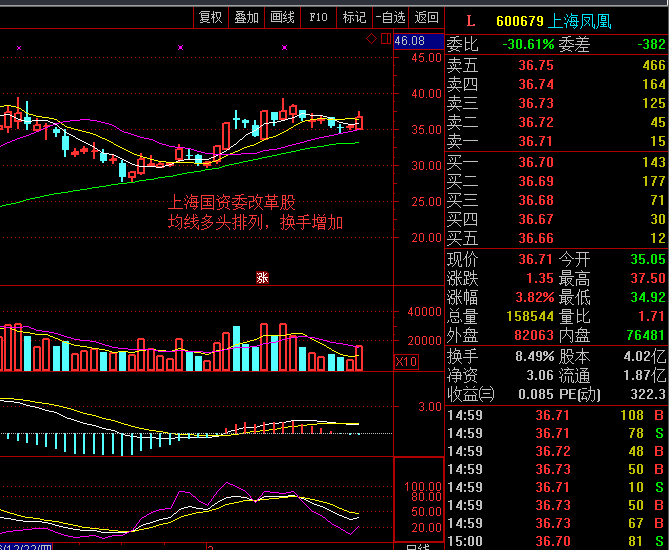Select the 卖四 row at 36.74
Image resolution: width=669 pixels, height=550 pixels.
556,84
